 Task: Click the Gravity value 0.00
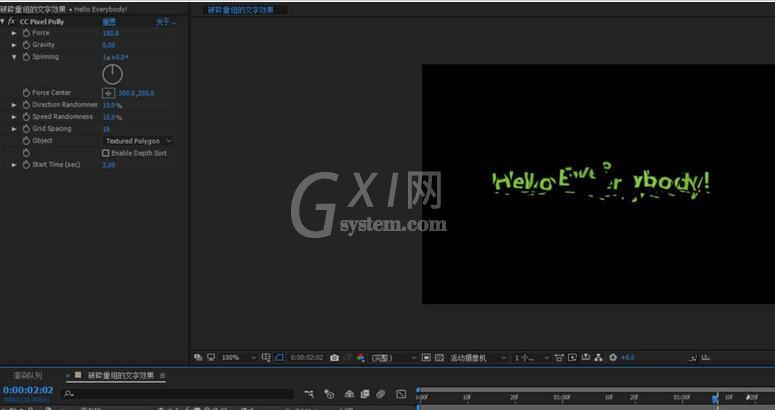pyautogui.click(x=109, y=45)
